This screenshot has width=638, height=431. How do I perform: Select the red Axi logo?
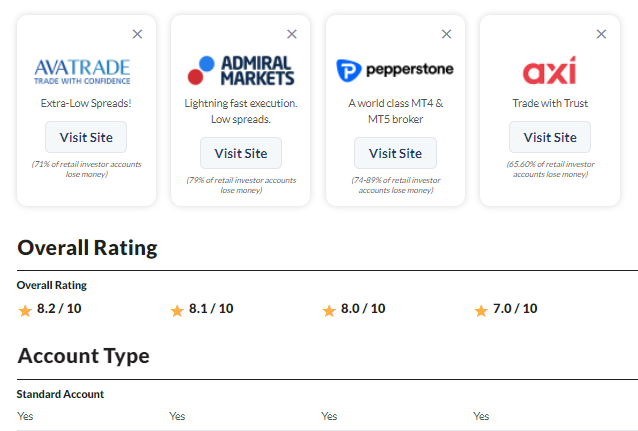549,70
